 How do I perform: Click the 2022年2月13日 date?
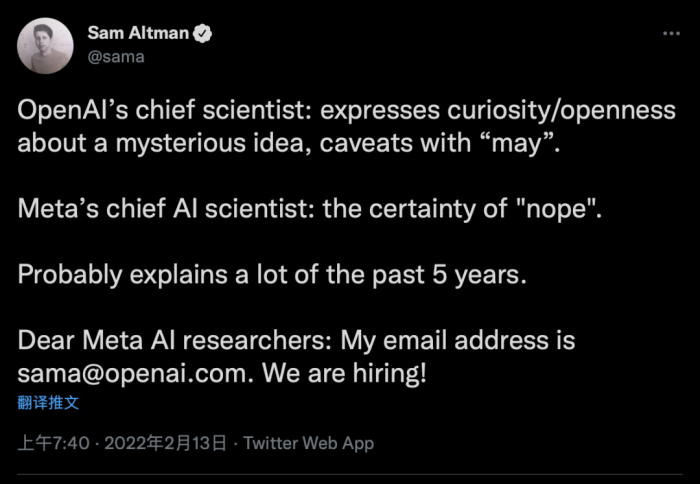click(x=165, y=442)
